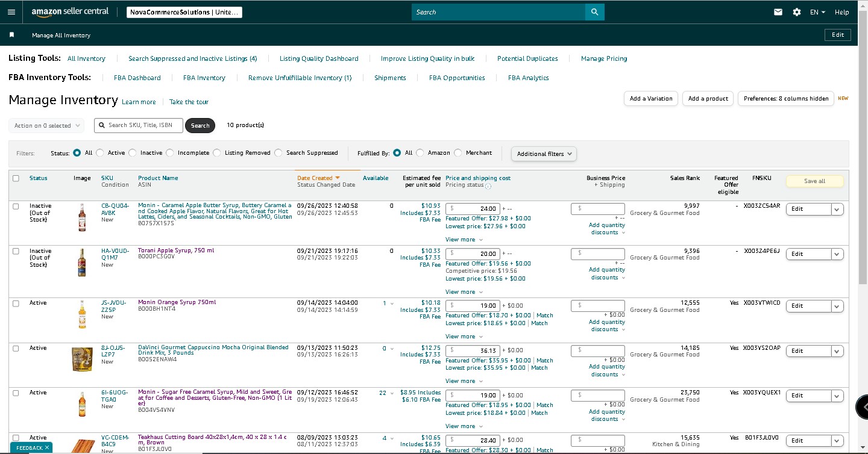Focus the Search SKU, Title, ISBN field
The height and width of the screenshot is (454, 868).
point(139,125)
